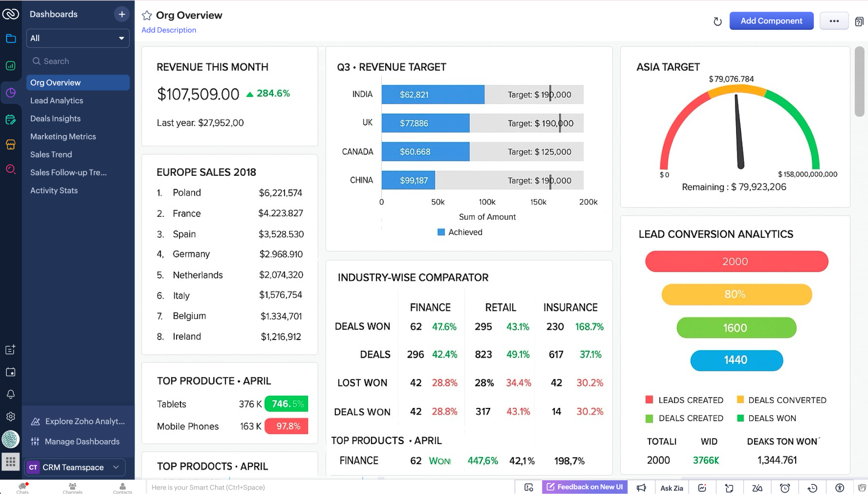Image resolution: width=868 pixels, height=494 pixels.
Task: Open Manage Dashboards
Action: pyautogui.click(x=75, y=441)
